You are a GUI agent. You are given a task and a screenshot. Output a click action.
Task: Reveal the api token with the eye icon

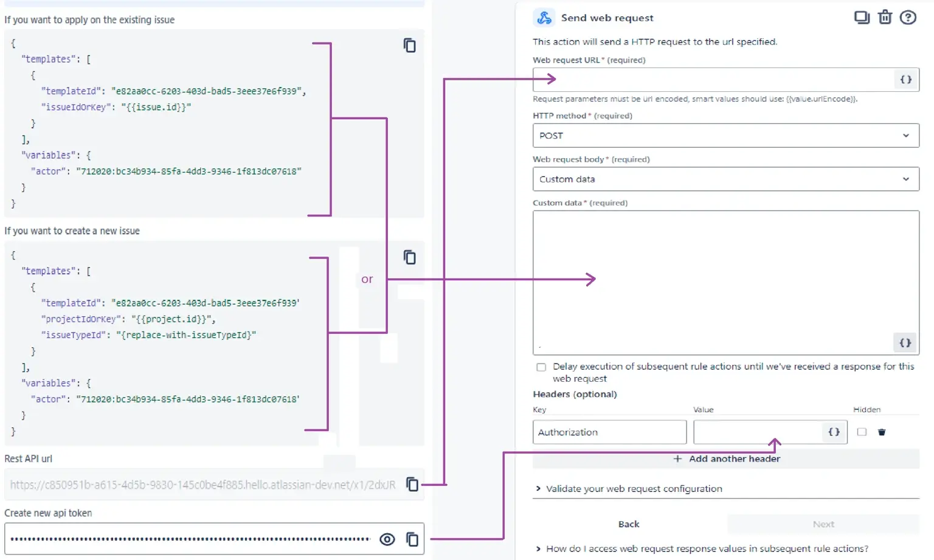(387, 539)
